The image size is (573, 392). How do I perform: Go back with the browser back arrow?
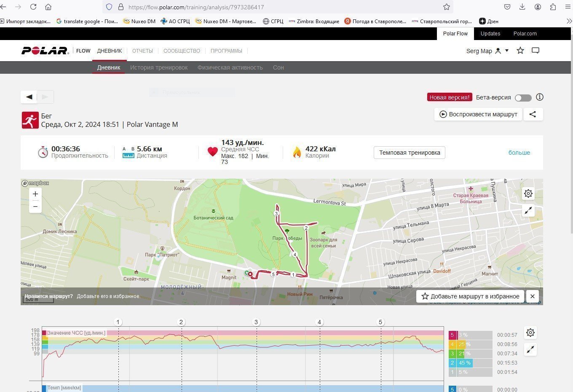(3, 7)
